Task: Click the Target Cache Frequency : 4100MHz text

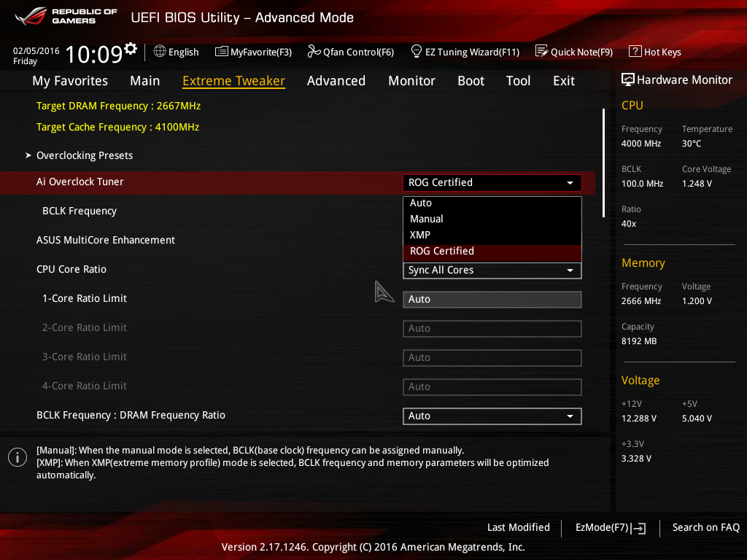Action: (x=117, y=127)
